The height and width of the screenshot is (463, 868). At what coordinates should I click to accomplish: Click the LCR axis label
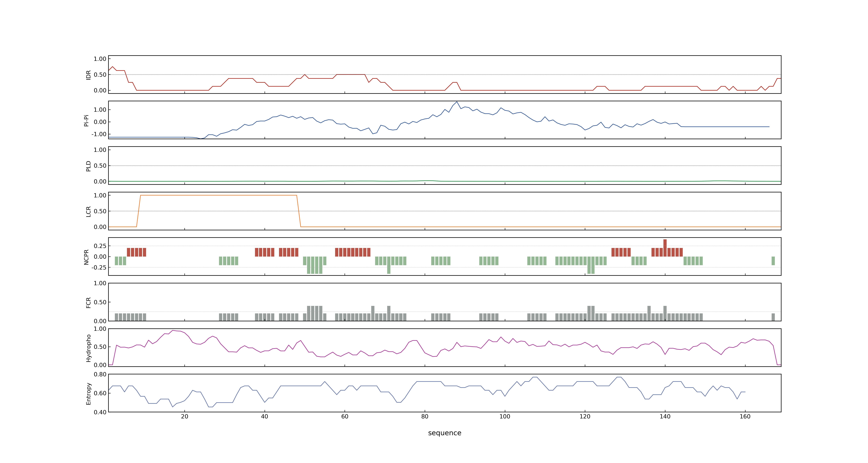pyautogui.click(x=88, y=211)
